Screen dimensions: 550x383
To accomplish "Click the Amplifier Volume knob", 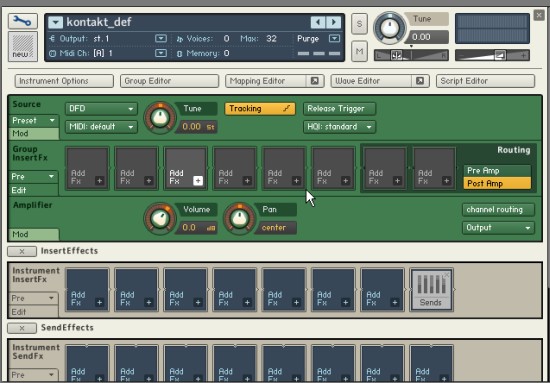I will click(160, 219).
